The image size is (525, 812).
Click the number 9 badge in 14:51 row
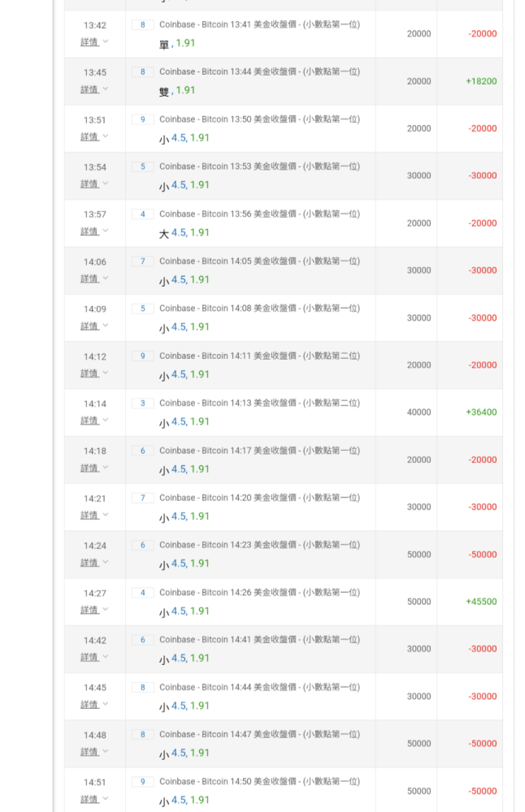(142, 782)
